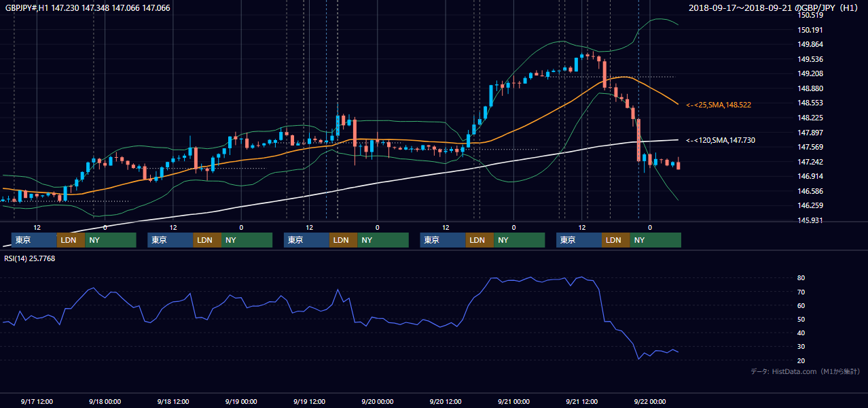
Task: Click price axis label 149.864
Action: (x=812, y=45)
